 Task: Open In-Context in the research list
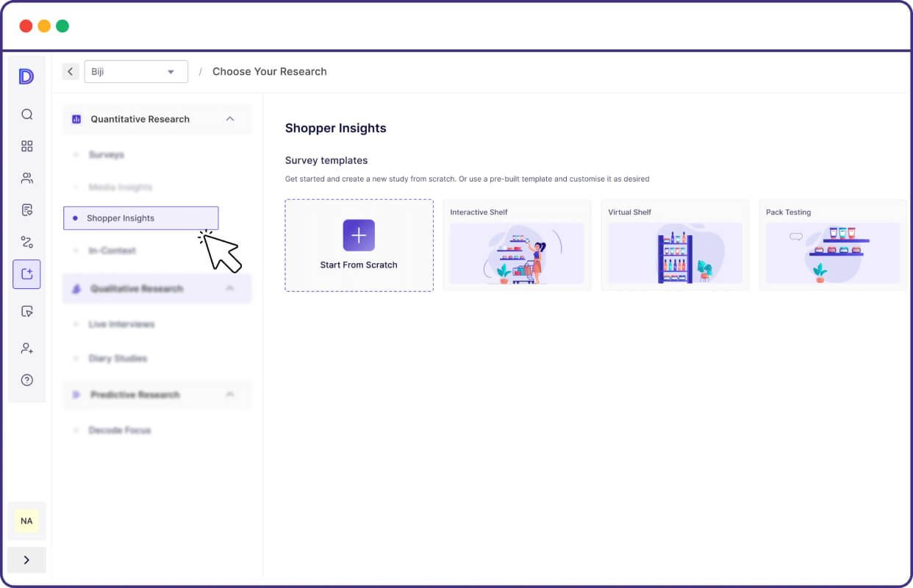[x=112, y=251]
